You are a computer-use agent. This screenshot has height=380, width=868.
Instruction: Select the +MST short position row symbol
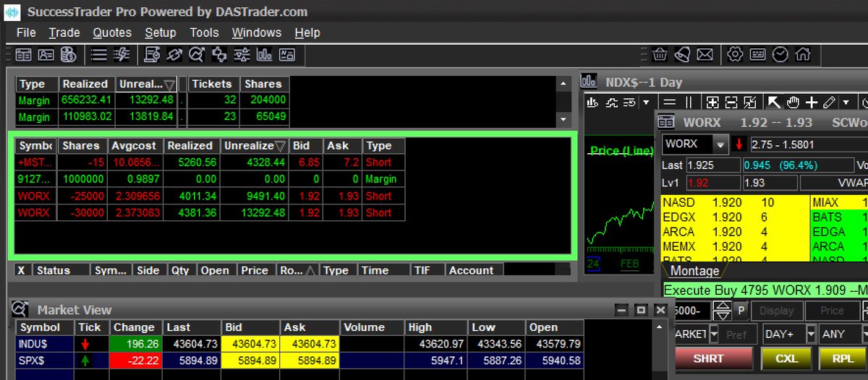pos(35,163)
